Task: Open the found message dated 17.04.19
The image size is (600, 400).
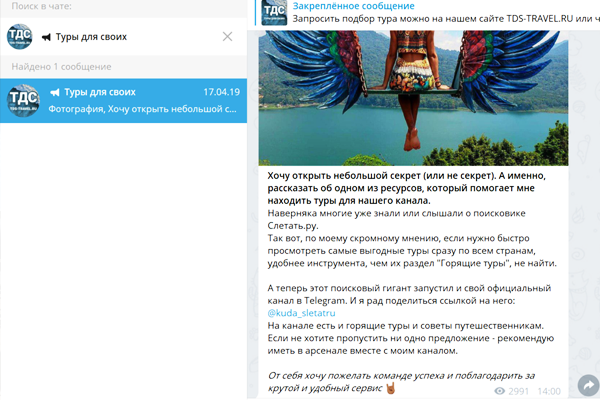Action: 123,101
